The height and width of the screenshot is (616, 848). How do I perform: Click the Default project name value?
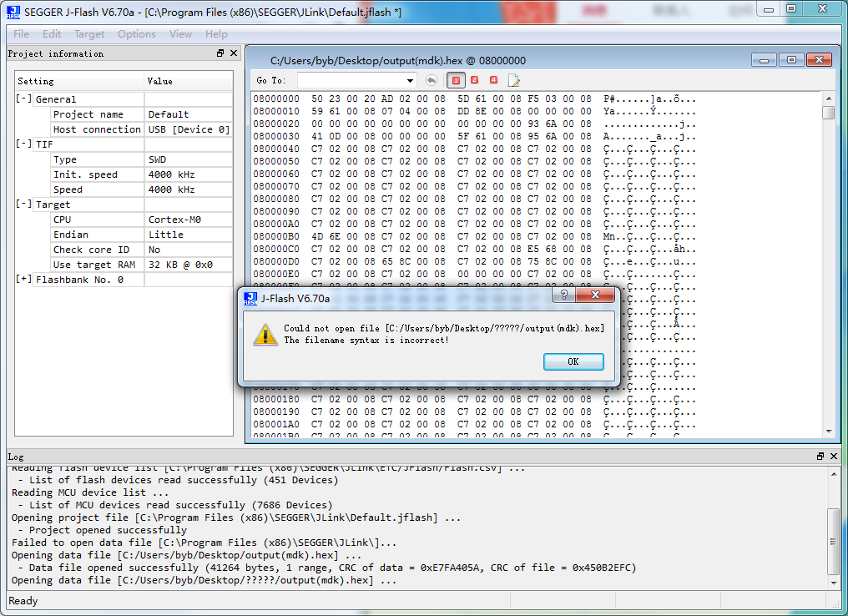tap(169, 114)
